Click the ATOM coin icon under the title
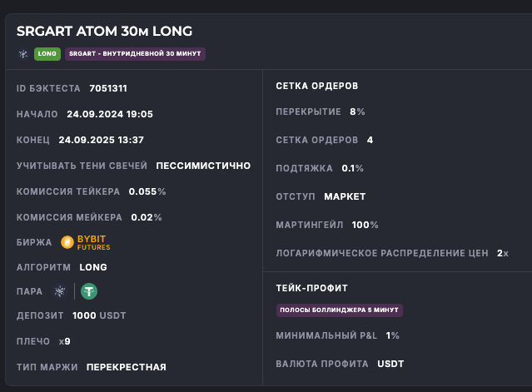Image resolution: width=532 pixels, height=392 pixels. click(x=22, y=54)
